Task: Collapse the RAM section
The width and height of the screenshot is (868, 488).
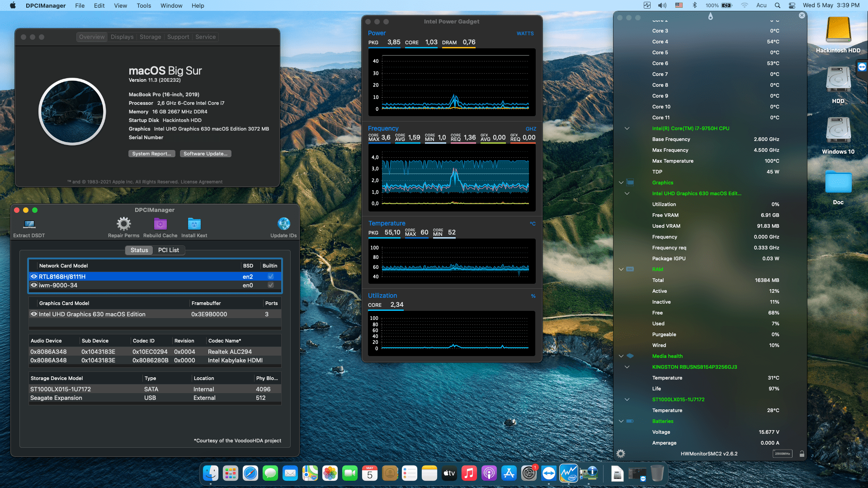Action: tap(621, 269)
